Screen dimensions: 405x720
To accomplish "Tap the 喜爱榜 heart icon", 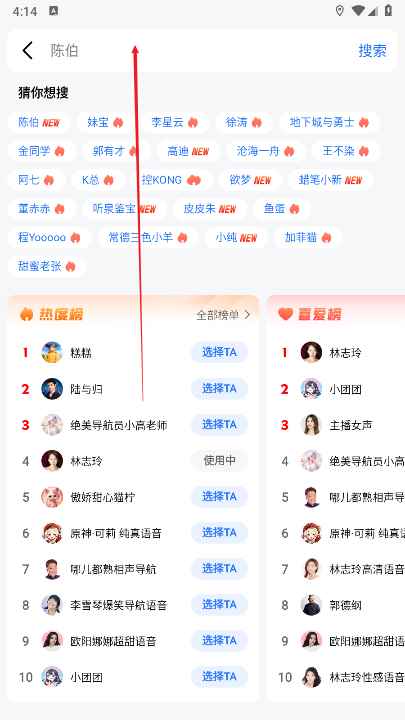I will 285,314.
